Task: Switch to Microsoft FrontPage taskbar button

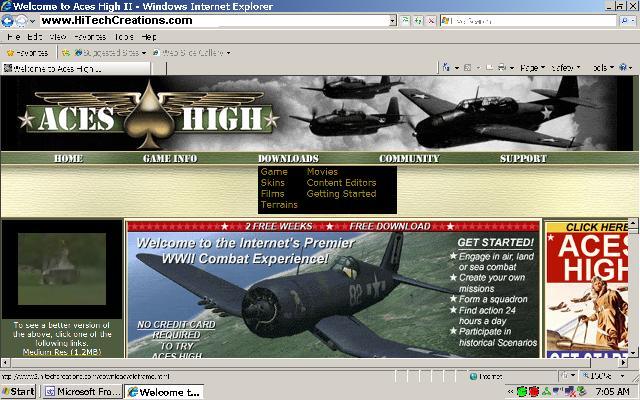Action: click(83, 392)
